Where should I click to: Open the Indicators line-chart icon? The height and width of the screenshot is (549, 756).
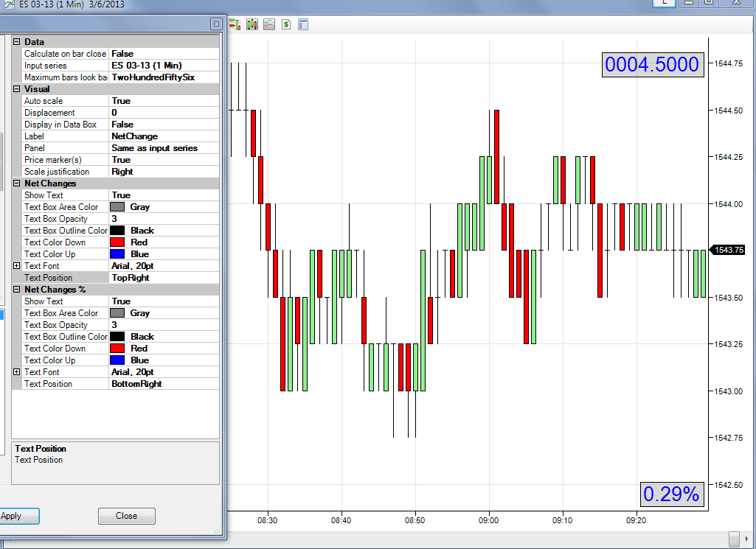269,24
